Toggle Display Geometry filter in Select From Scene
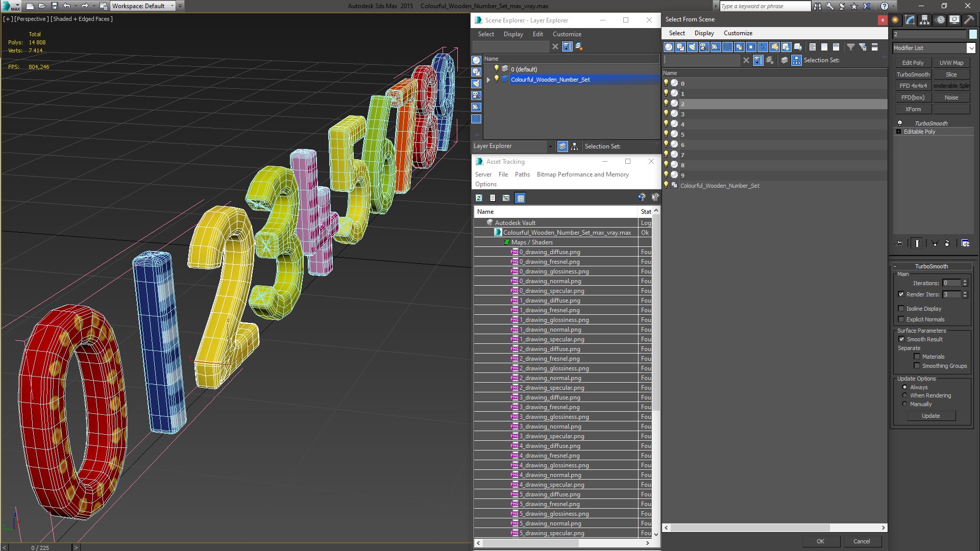The width and height of the screenshot is (980, 551). pyautogui.click(x=669, y=47)
